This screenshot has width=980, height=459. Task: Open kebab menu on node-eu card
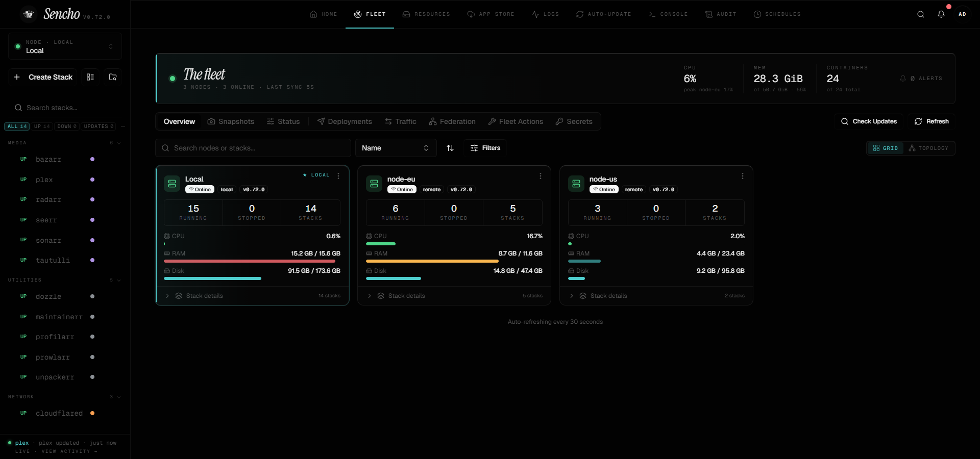pos(541,176)
